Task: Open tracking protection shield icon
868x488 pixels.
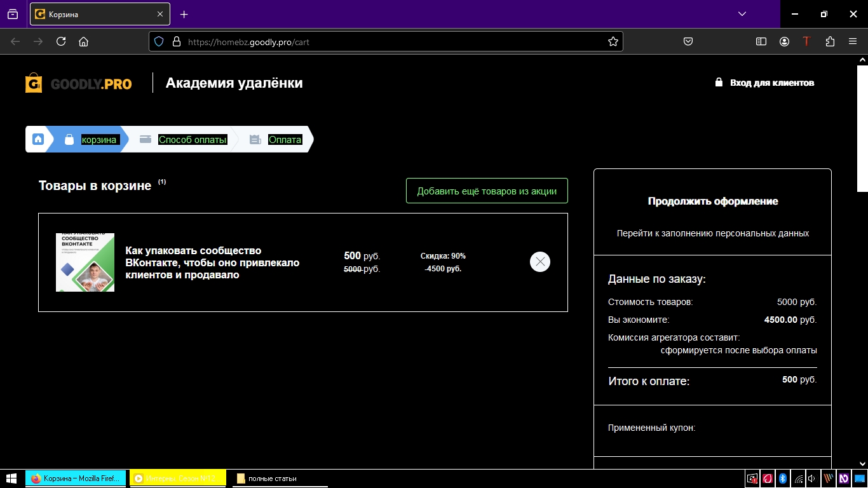Action: 159,41
